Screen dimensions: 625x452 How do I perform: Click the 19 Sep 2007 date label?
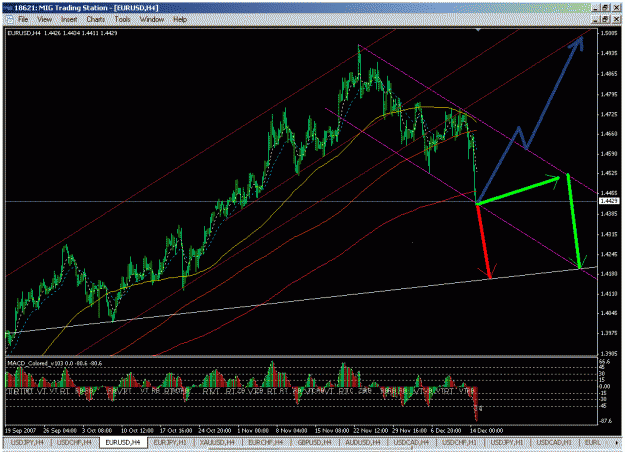click(x=20, y=430)
